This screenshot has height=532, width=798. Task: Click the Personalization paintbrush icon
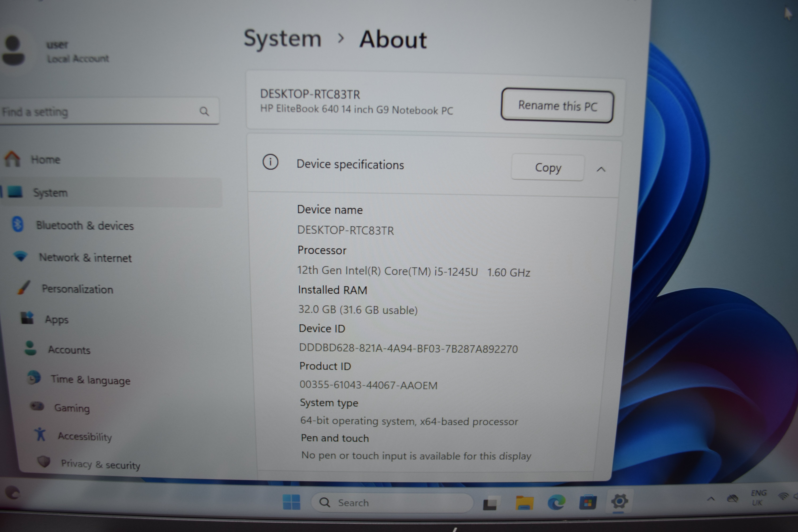(x=24, y=288)
